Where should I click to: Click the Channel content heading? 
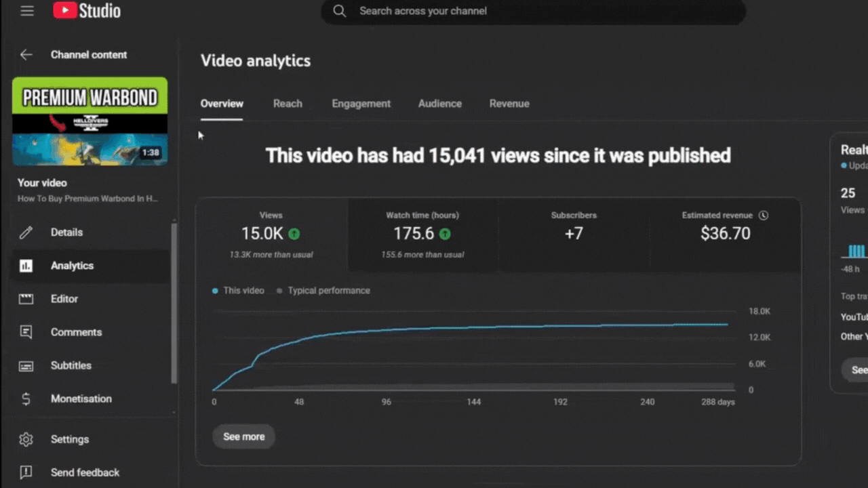point(89,55)
